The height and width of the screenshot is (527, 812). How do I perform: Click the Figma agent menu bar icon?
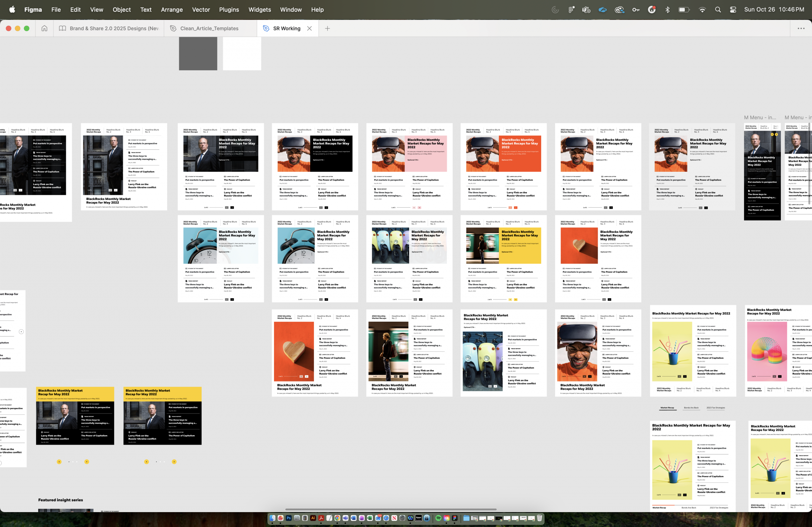(571, 10)
